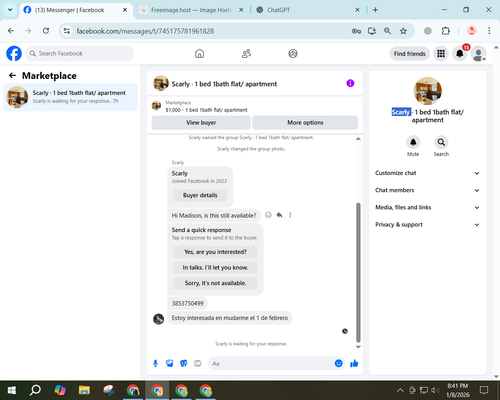Switch to the Messenger | Facebook tab
500x400 pixels.
75,10
